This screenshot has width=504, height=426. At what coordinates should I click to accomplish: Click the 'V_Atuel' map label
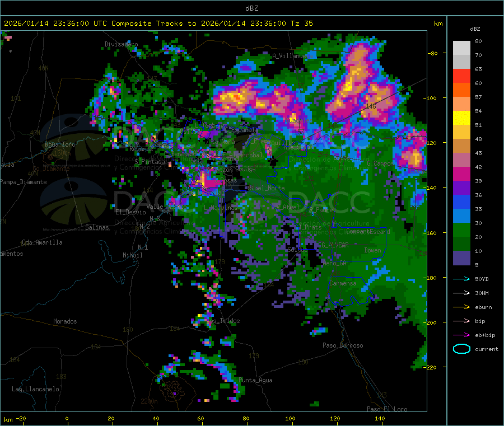287,207
